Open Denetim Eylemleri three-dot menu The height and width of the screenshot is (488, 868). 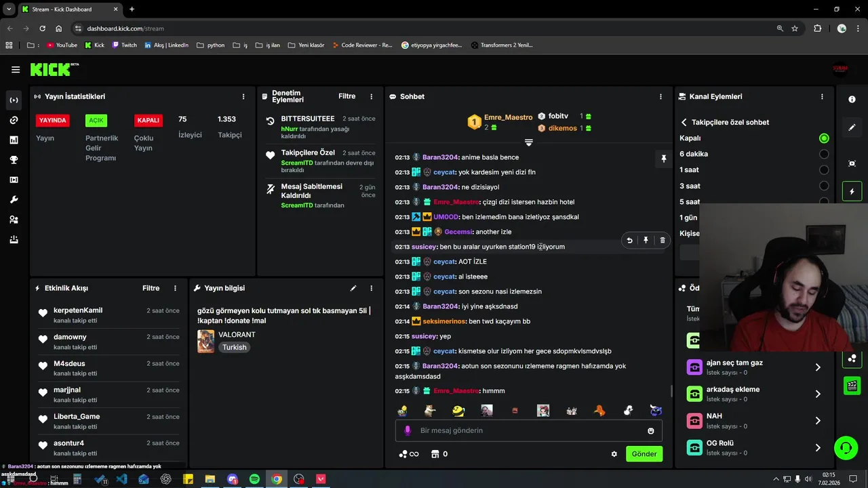point(371,97)
